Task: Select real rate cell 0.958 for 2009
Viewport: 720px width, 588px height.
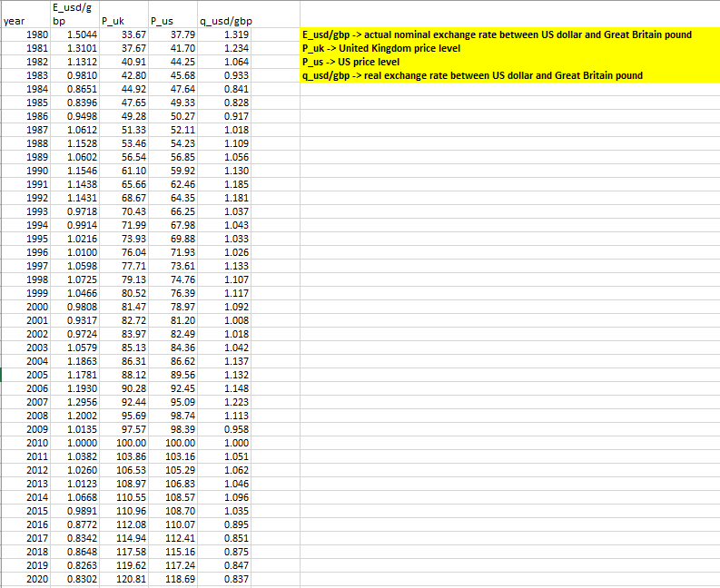Action: click(x=224, y=429)
